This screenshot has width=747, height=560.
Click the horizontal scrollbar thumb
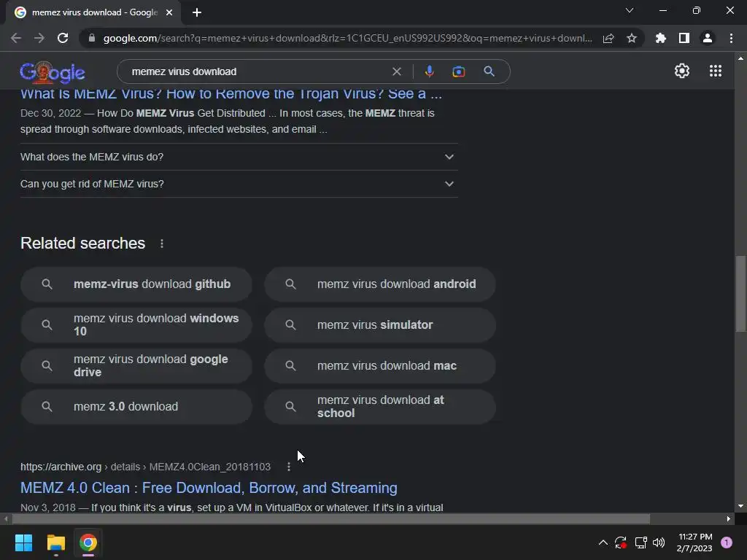point(331,518)
